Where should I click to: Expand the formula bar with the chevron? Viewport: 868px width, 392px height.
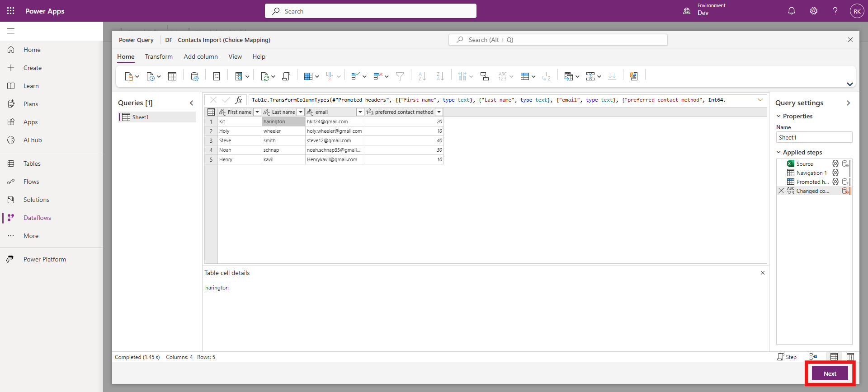click(x=760, y=100)
